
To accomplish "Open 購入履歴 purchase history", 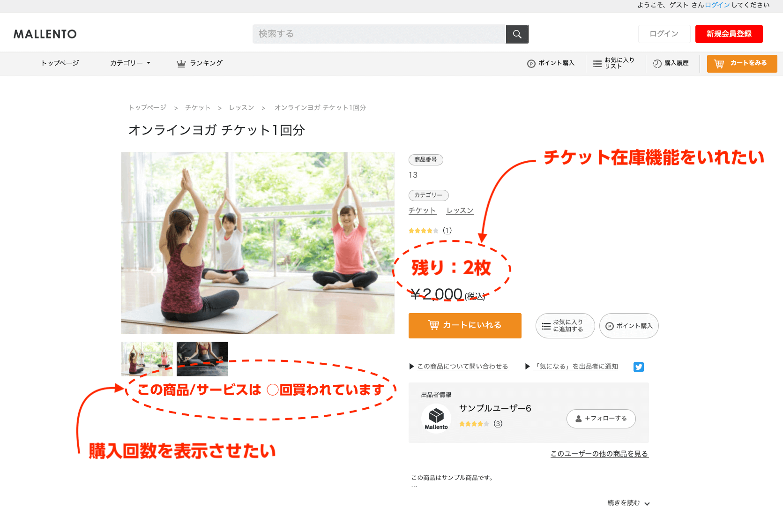I will [671, 63].
